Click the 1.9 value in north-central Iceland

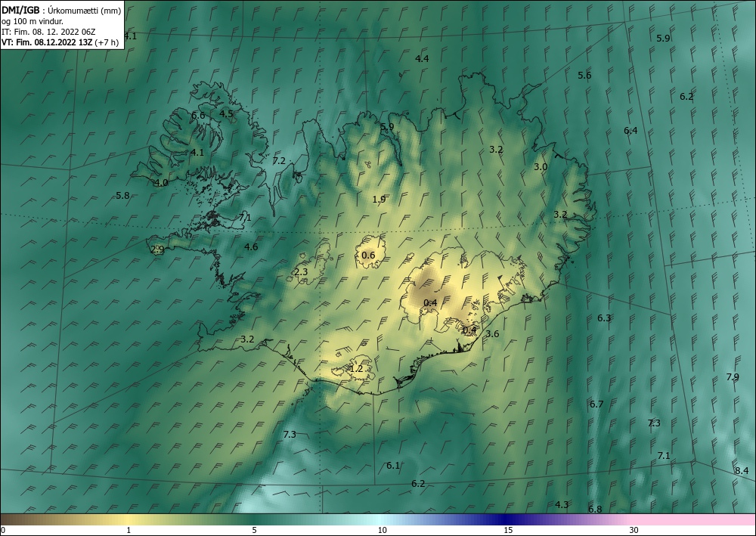click(x=379, y=199)
